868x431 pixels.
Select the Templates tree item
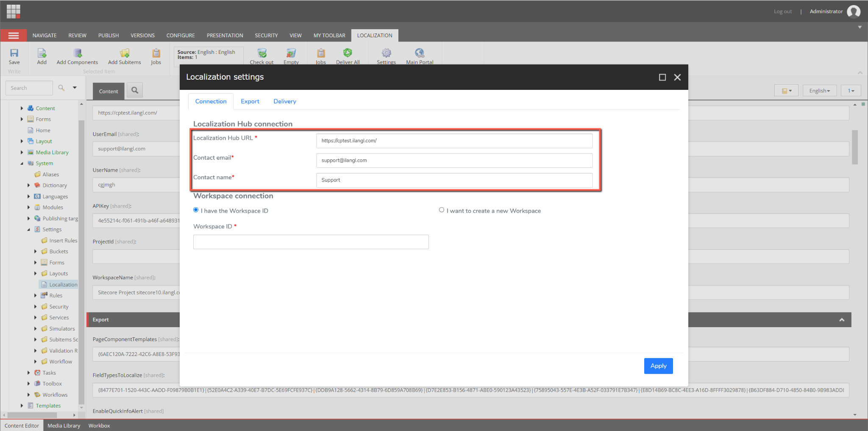(x=48, y=406)
